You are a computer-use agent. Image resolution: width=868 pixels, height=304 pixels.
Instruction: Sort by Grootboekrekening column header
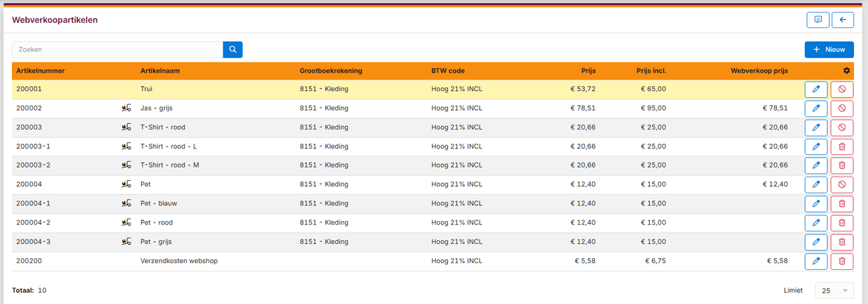tap(331, 71)
